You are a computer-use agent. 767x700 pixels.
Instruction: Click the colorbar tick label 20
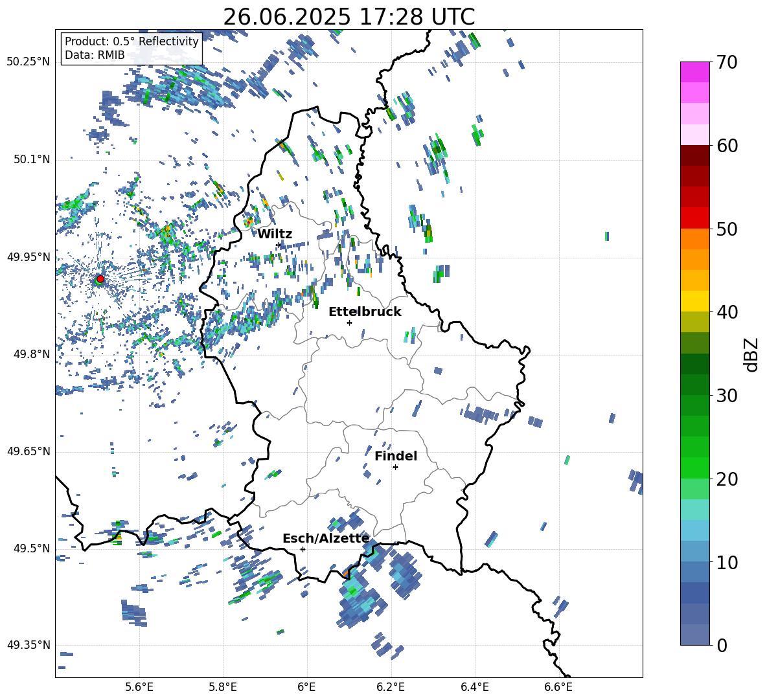point(727,479)
